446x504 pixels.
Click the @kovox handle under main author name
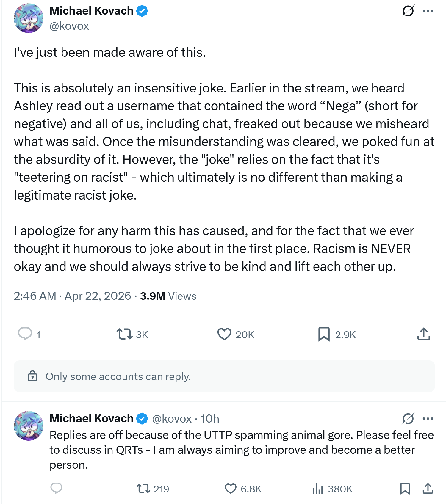69,26
